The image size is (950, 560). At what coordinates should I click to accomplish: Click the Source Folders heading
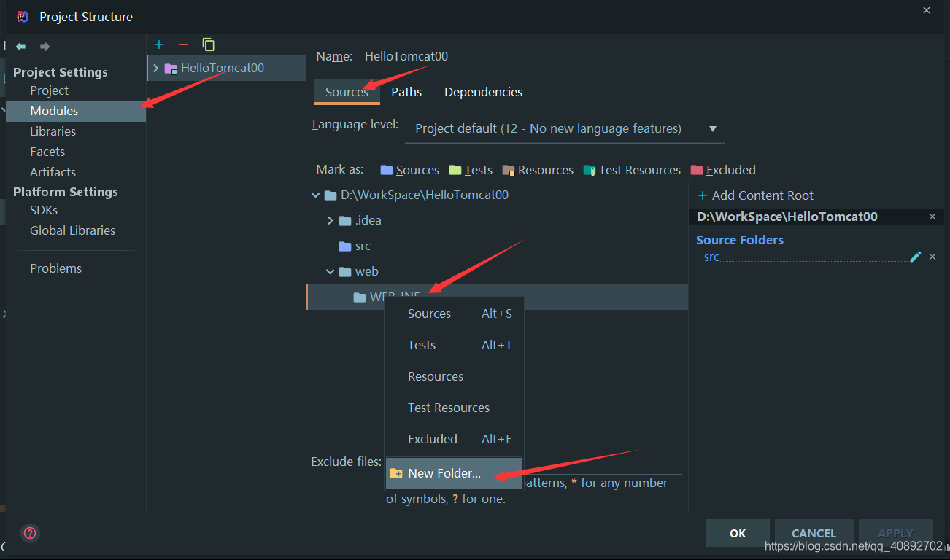740,240
